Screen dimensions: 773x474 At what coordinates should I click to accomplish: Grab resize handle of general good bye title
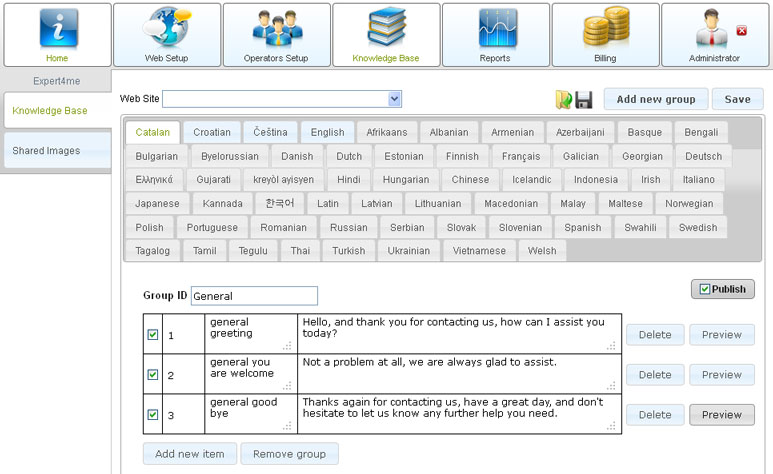click(287, 426)
